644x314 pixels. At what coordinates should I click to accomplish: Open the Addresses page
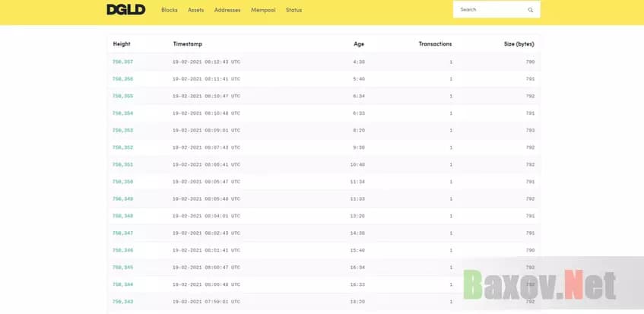pyautogui.click(x=227, y=10)
